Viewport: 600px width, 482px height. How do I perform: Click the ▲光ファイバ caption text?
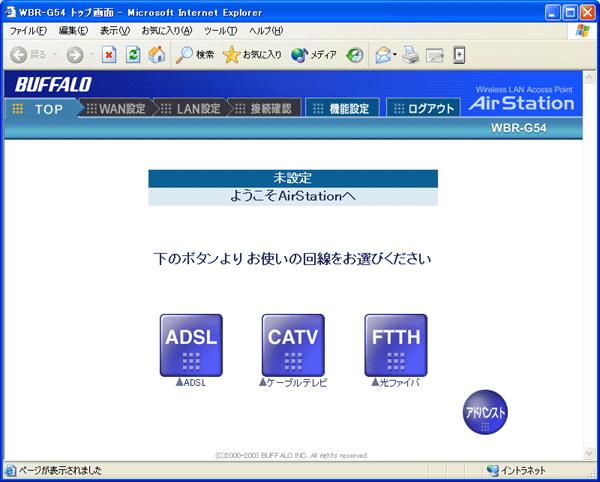tap(396, 383)
